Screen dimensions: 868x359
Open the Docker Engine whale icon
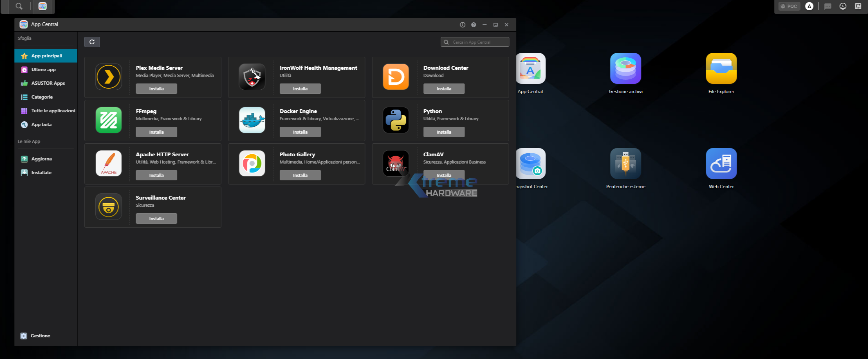(x=252, y=120)
